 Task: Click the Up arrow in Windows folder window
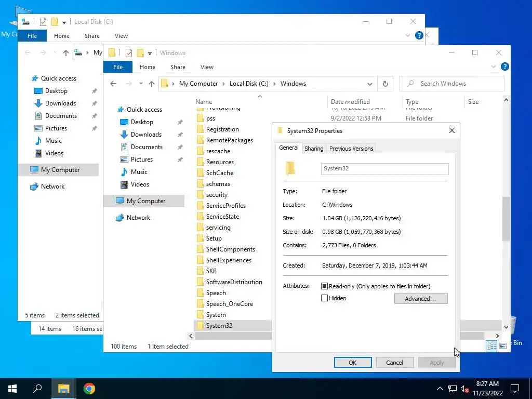click(152, 84)
